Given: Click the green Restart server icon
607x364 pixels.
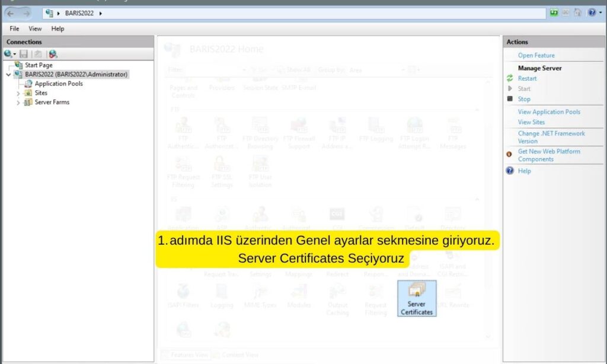Looking at the screenshot, I should (x=510, y=78).
